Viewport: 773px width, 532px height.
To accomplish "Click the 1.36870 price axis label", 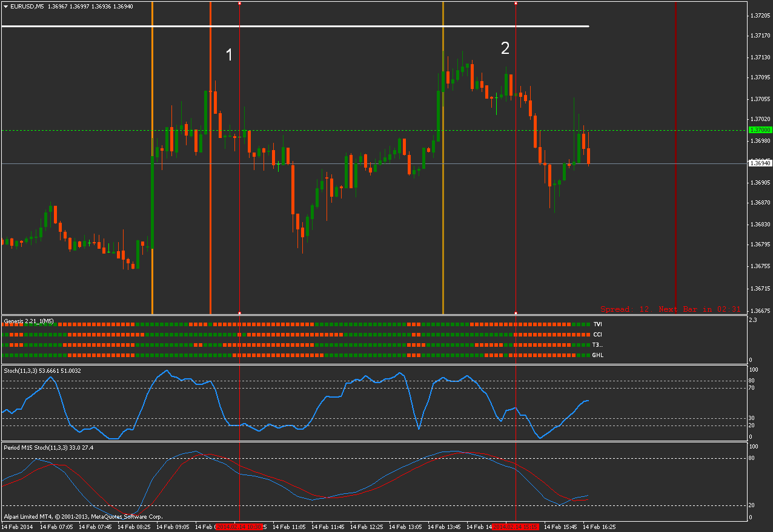I will click(760, 203).
